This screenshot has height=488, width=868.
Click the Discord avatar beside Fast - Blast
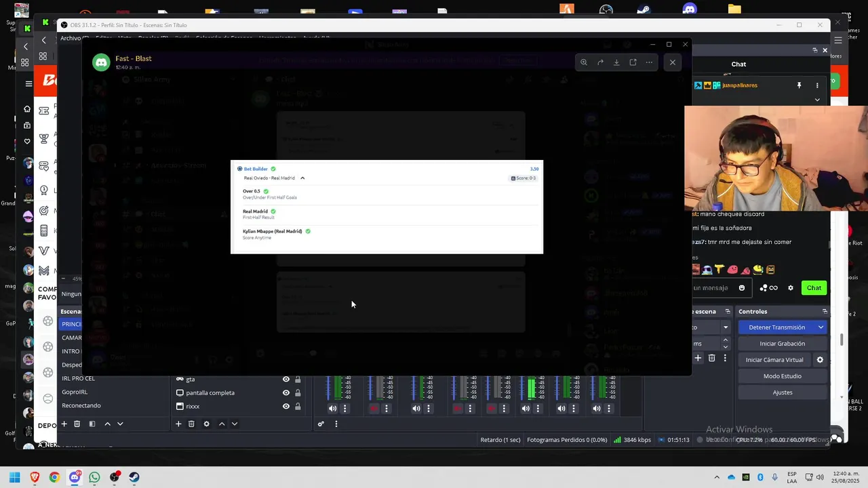pyautogui.click(x=101, y=62)
